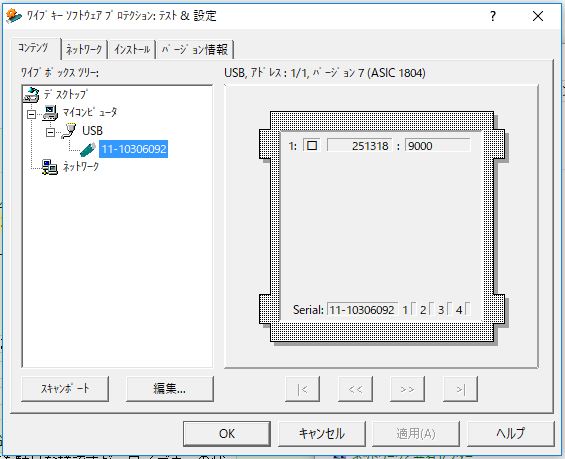
Task: Select the USB label in tree
Action: point(92,130)
